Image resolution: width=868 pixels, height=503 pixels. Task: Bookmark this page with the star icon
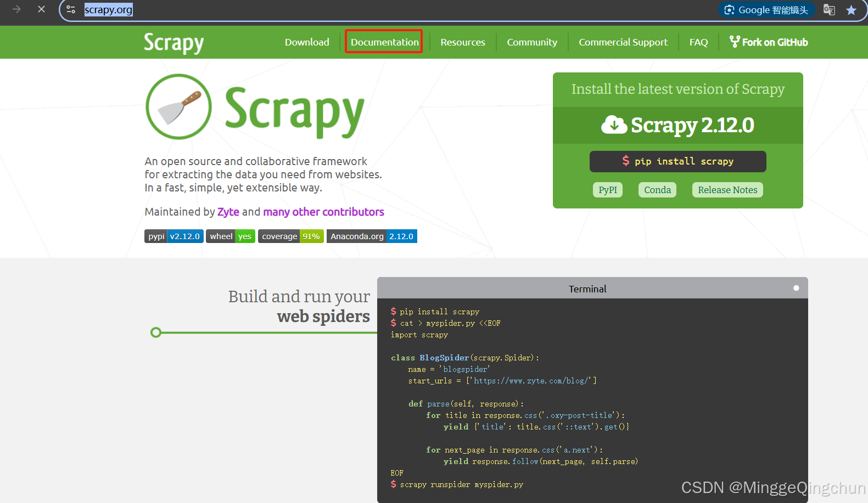coord(851,10)
